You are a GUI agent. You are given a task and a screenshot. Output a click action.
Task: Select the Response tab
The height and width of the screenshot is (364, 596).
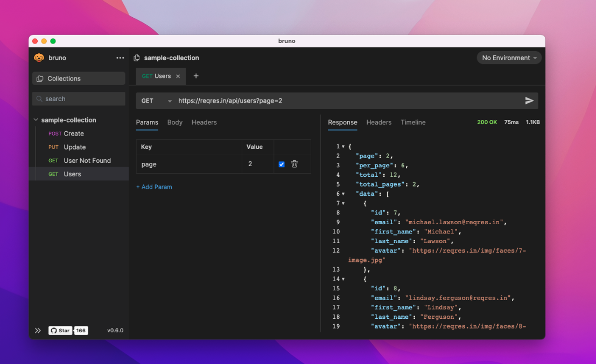[x=342, y=122]
